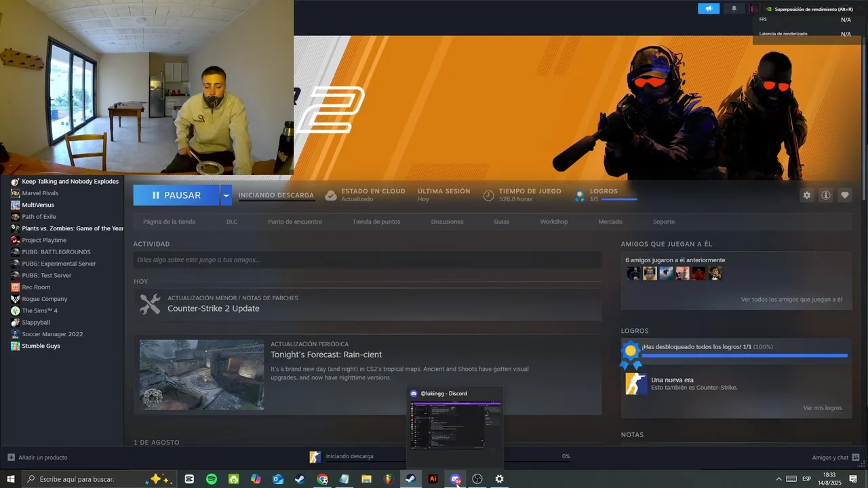Viewport: 868px width, 488px height.
Task: Click the cloud status checkmark icon
Action: pos(331,195)
